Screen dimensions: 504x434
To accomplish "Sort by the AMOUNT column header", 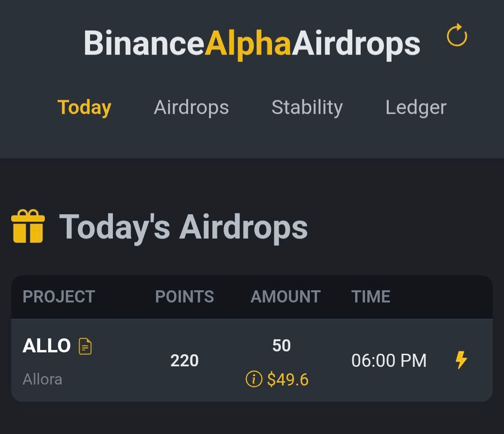I will (x=286, y=296).
